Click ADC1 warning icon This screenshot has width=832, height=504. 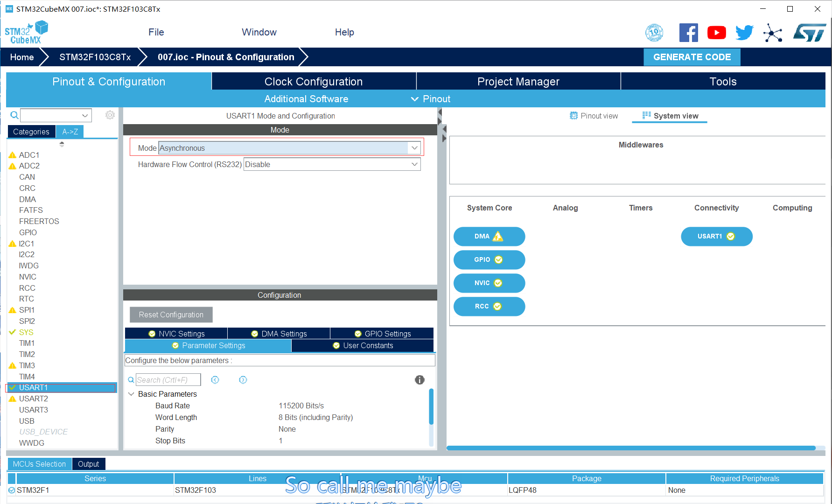tap(13, 155)
